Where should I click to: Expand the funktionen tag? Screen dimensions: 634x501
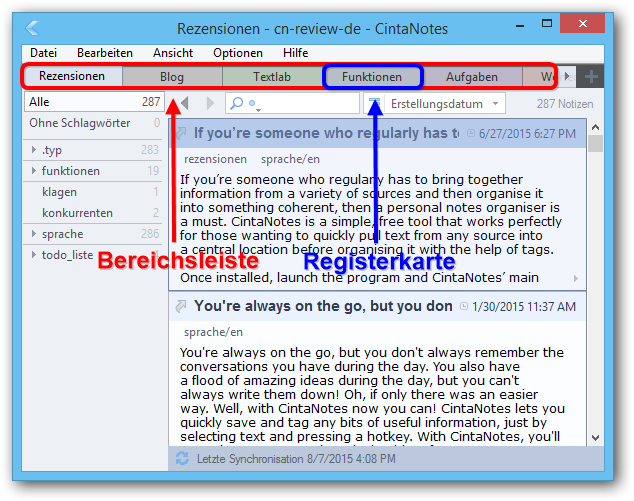(34, 171)
